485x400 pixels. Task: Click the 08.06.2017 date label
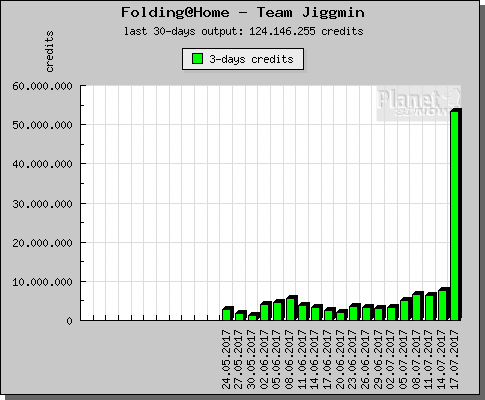[x=290, y=359]
